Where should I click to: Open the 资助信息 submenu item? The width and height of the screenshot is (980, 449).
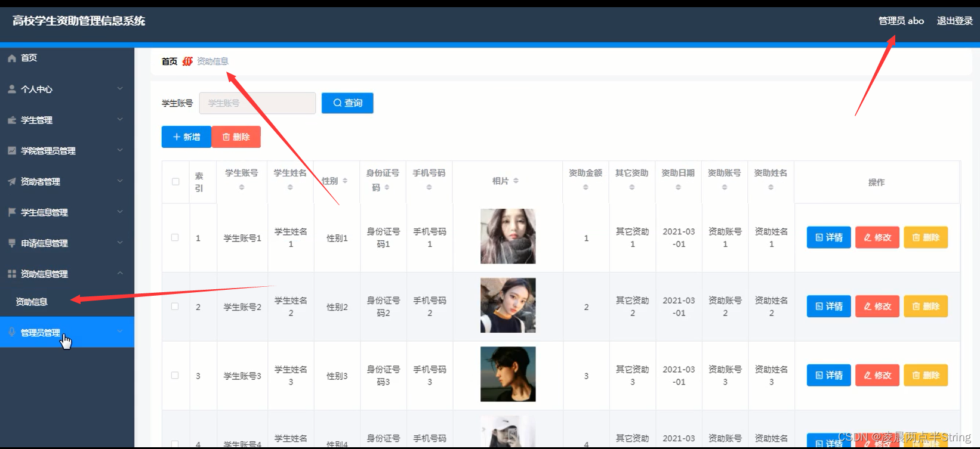[67, 302]
